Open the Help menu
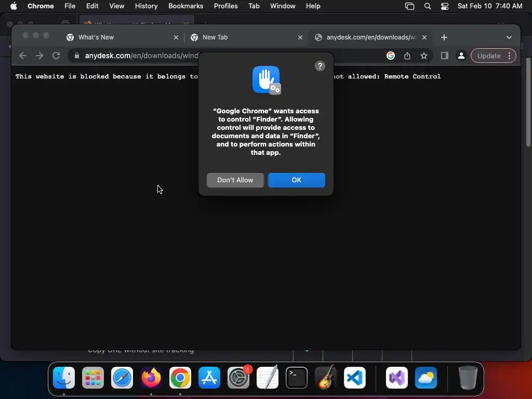This screenshot has height=399, width=532. (313, 6)
